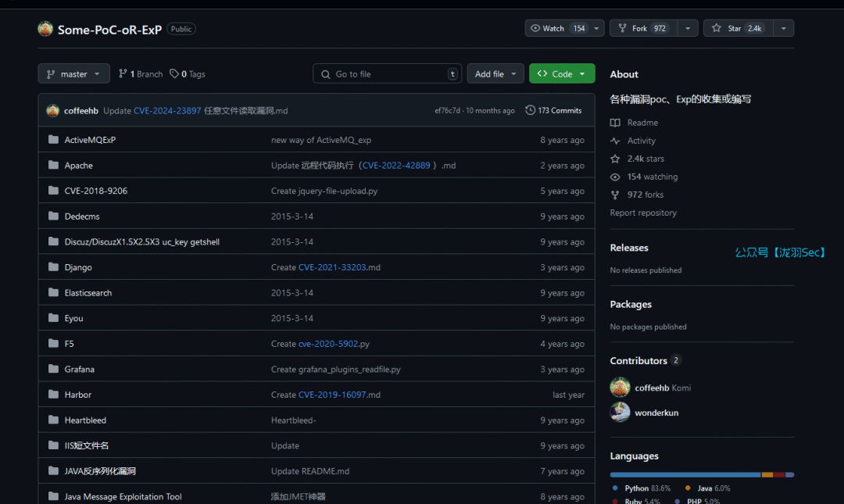Click the Python segment of languages bar
The width and height of the screenshot is (844, 504).
pos(685,474)
